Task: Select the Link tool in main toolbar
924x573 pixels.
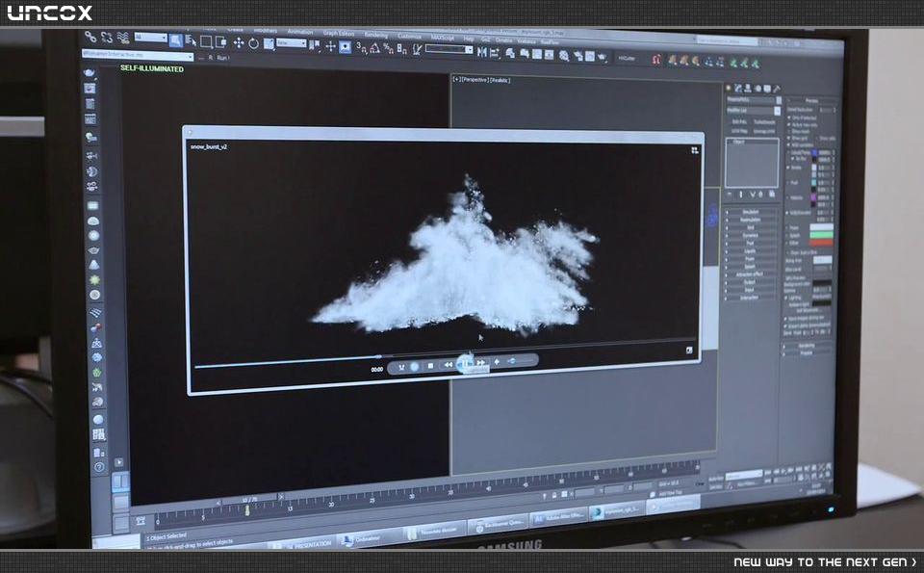Action: (90, 37)
